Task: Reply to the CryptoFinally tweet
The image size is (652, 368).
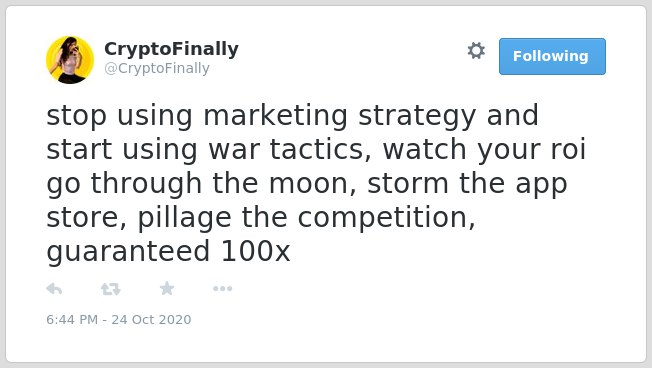Action: pos(54,289)
